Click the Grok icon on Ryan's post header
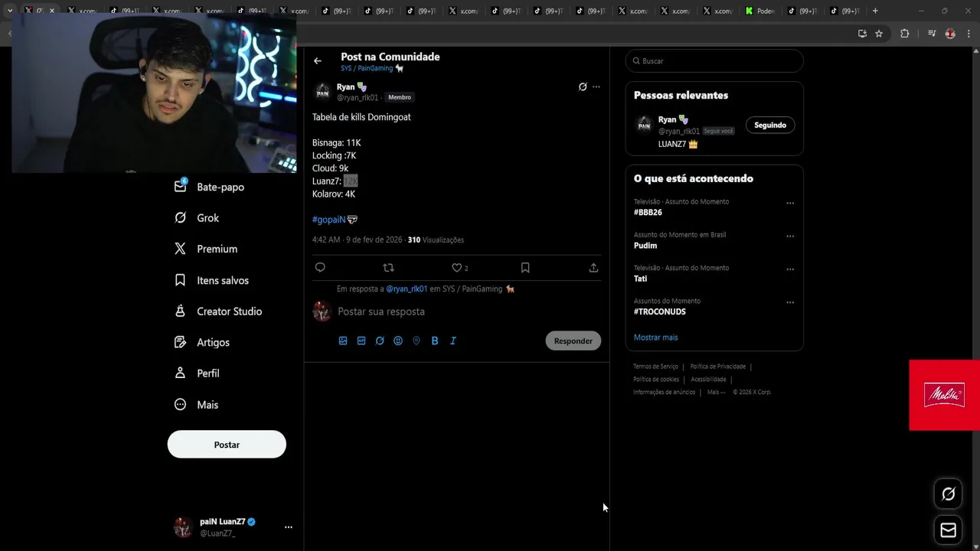Image resolution: width=980 pixels, height=551 pixels. coord(583,87)
